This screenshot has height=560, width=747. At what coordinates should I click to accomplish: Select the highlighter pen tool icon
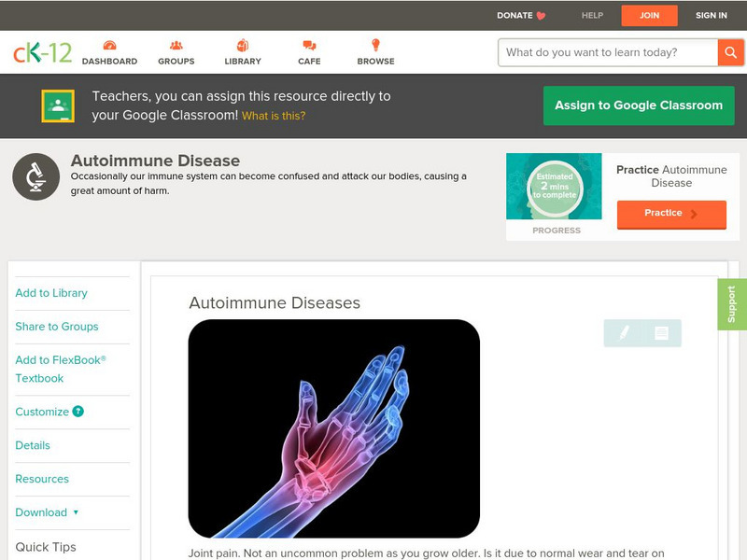coord(624,332)
